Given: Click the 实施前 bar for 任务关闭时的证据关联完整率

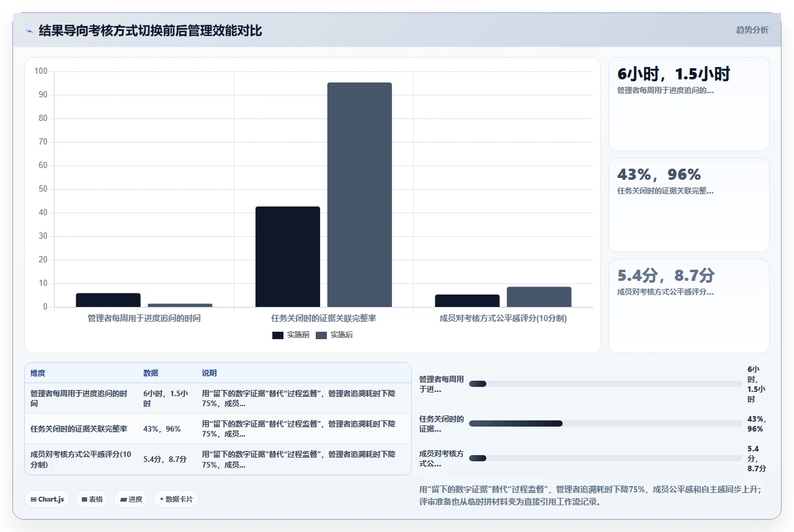Looking at the screenshot, I should [x=288, y=257].
